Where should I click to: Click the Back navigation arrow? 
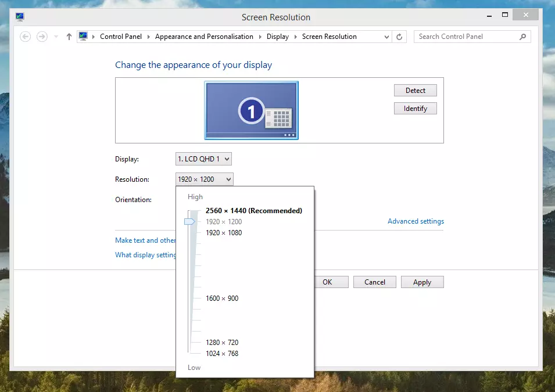(x=25, y=37)
